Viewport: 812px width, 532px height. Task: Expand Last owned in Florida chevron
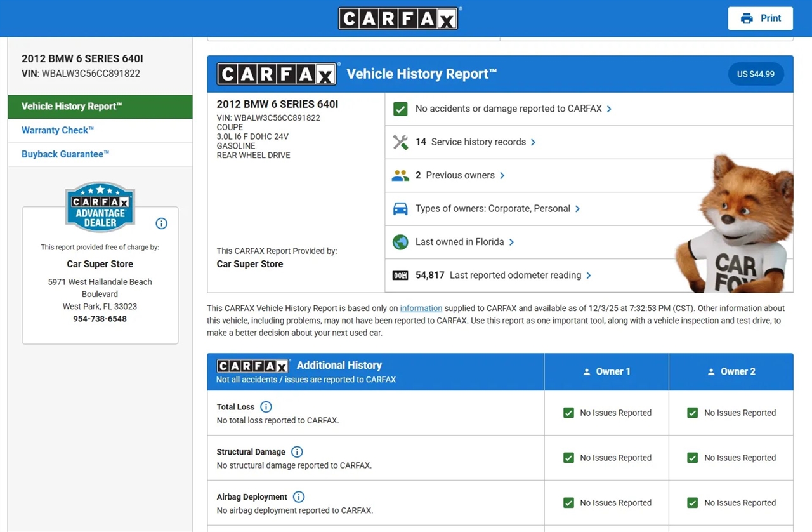(511, 242)
